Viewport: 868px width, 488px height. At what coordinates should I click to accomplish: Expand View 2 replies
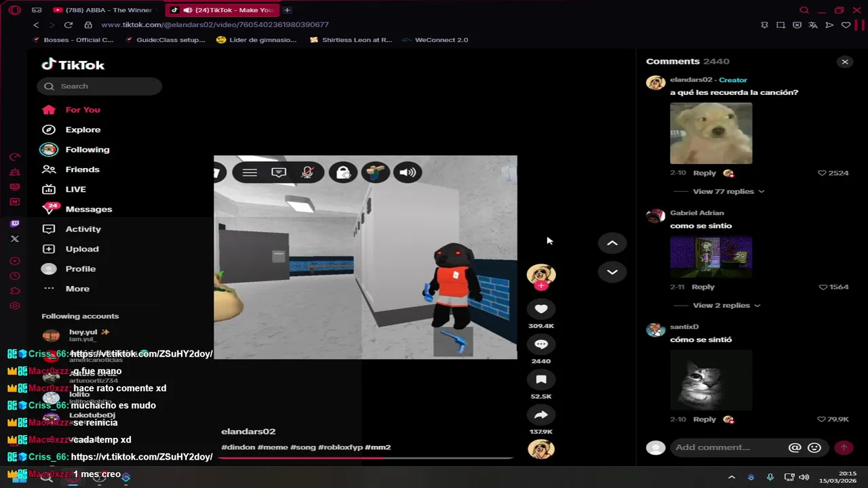(x=726, y=305)
